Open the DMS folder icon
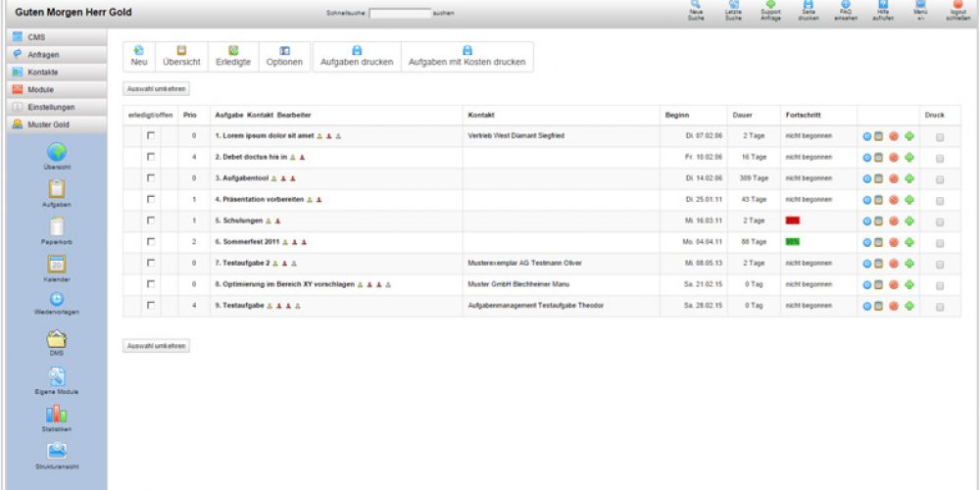980x490 pixels. (56, 338)
